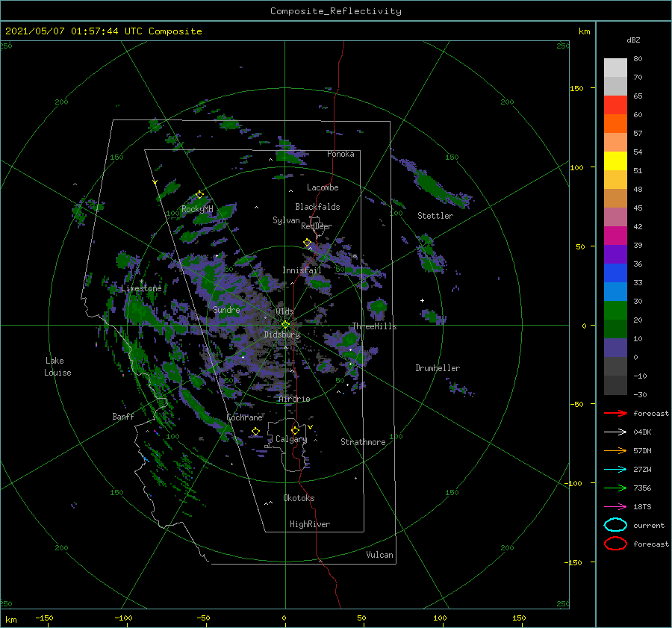Click the Ponoka city label

point(340,154)
